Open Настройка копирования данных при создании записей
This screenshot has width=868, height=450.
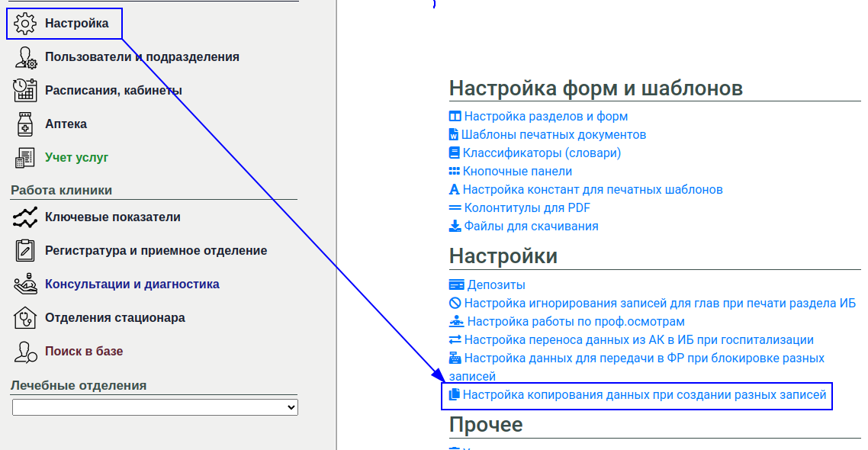click(x=644, y=395)
